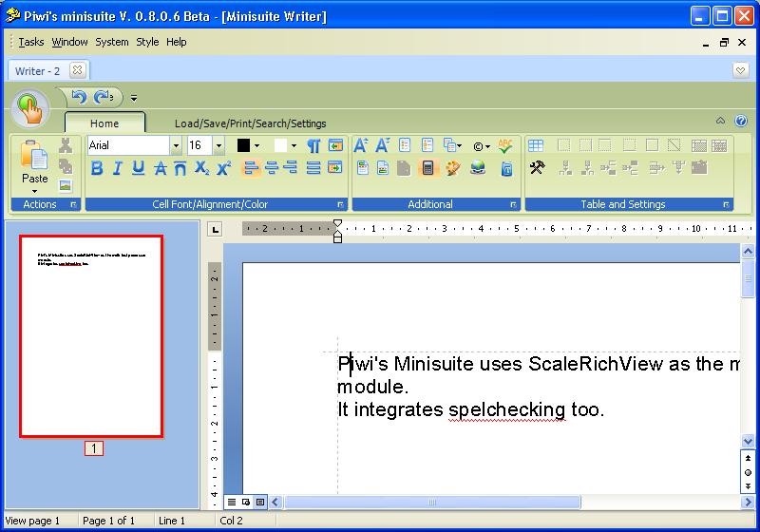Toggle Italic formatting
This screenshot has width=760, height=532.
117,168
